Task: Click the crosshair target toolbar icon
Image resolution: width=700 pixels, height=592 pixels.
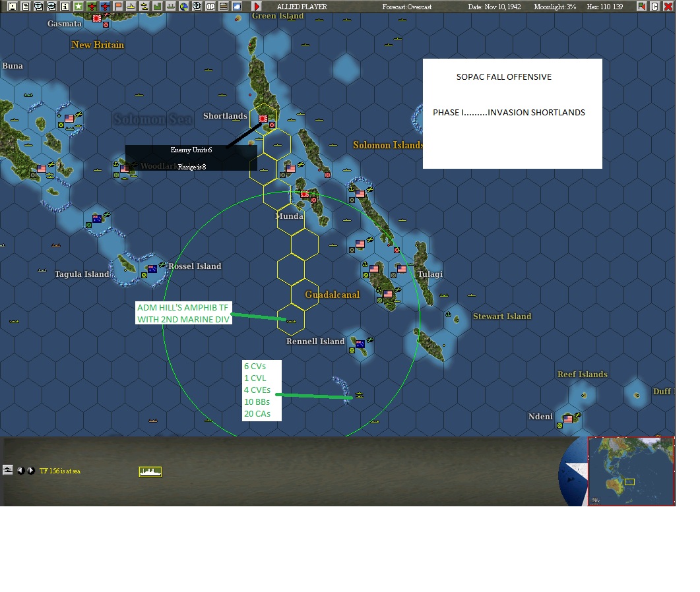Action: 197,6
